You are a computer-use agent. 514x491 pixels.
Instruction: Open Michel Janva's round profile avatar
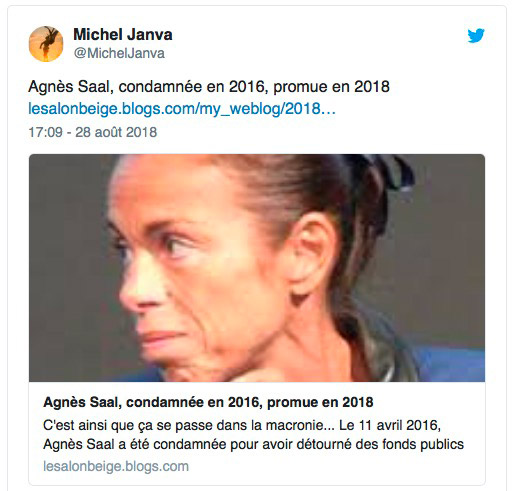(x=46, y=44)
